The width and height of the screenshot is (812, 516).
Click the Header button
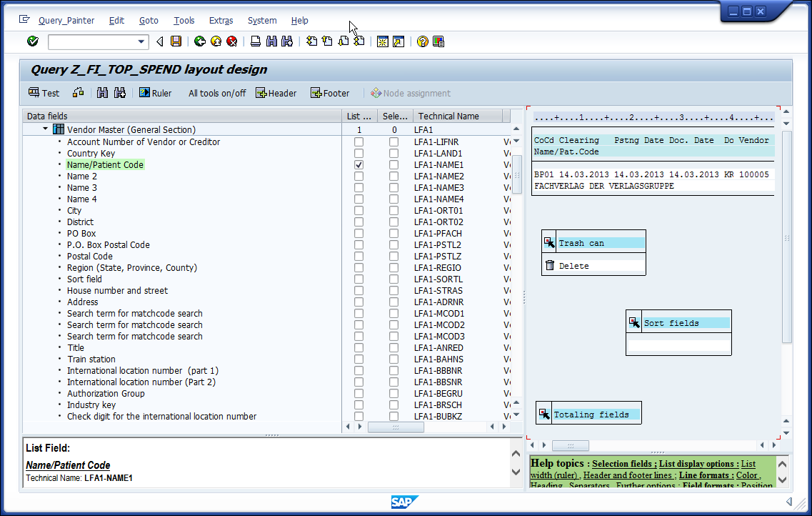coord(276,93)
